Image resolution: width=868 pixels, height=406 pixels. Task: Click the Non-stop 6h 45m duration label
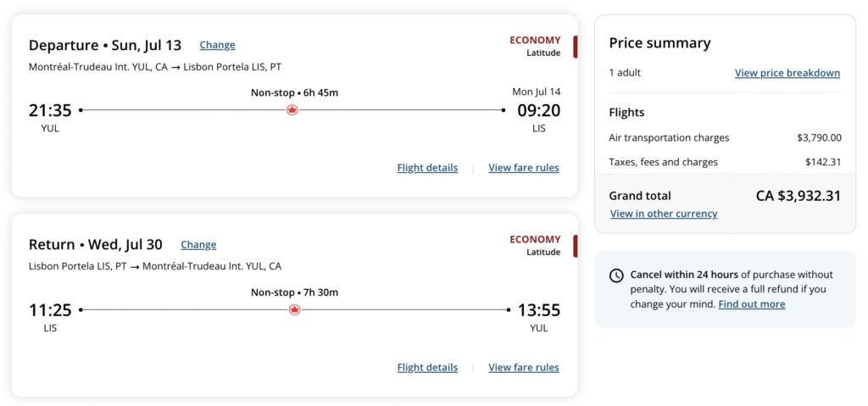point(294,92)
